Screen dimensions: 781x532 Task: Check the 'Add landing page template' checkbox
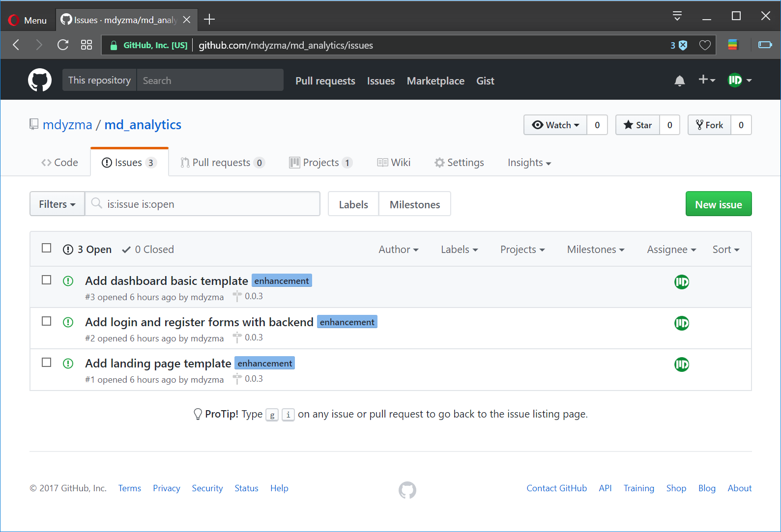(x=47, y=363)
